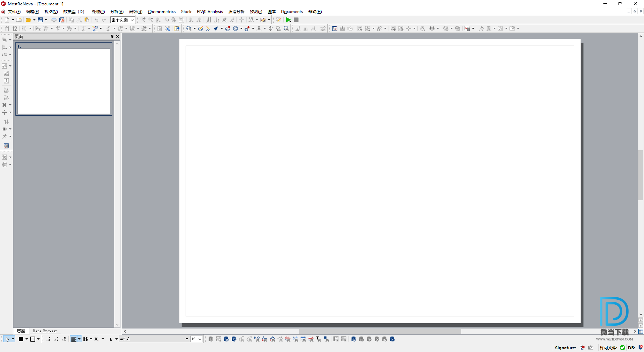
Task: Undock the 页面 panel with float button
Action: point(112,36)
